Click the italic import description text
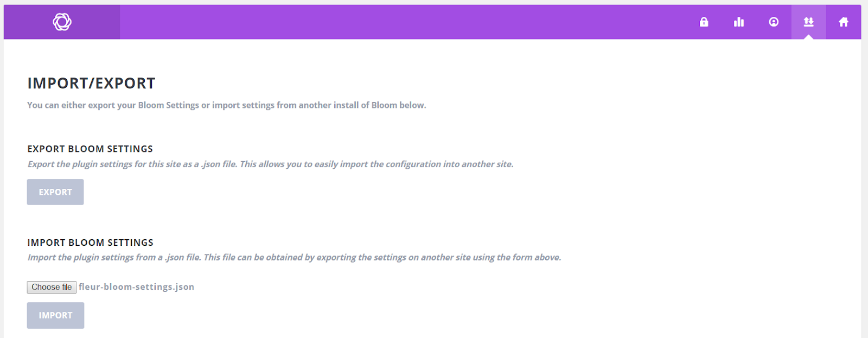The height and width of the screenshot is (338, 868). [294, 257]
